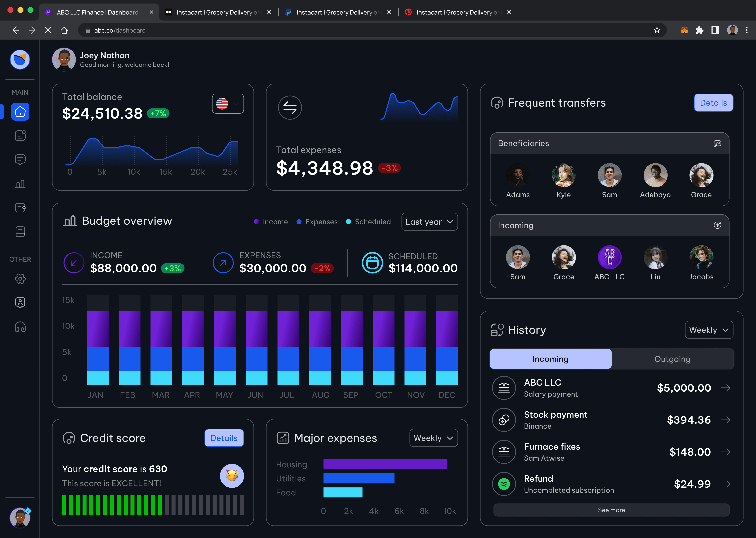Viewport: 756px width, 538px height.
Task: Open the settings gear sidebar icon
Action: click(x=20, y=279)
